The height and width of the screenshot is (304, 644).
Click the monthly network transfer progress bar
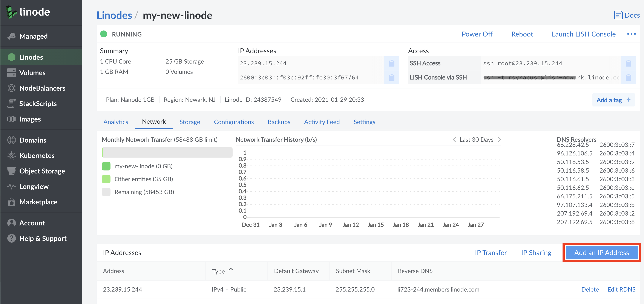167,152
